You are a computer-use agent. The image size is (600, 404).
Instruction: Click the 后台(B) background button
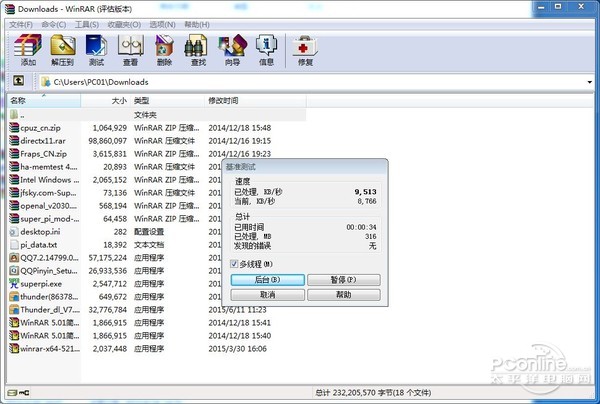click(267, 280)
